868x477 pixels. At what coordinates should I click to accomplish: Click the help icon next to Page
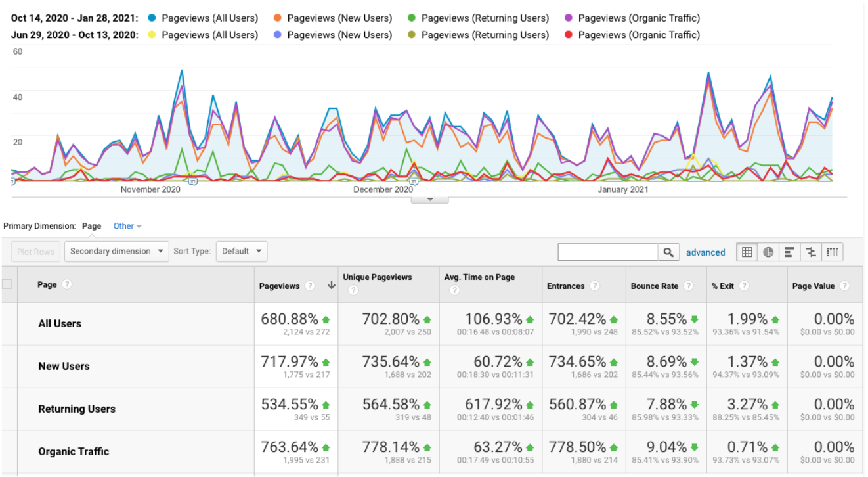pos(66,285)
